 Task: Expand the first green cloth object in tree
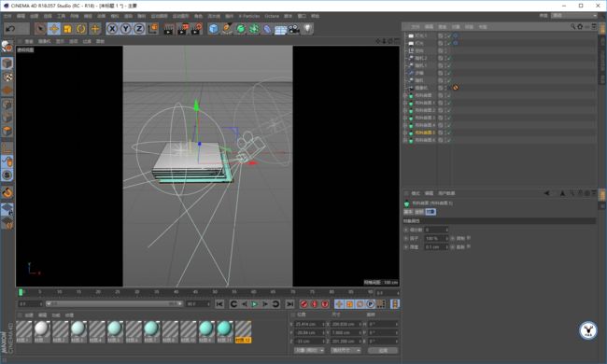[405, 95]
